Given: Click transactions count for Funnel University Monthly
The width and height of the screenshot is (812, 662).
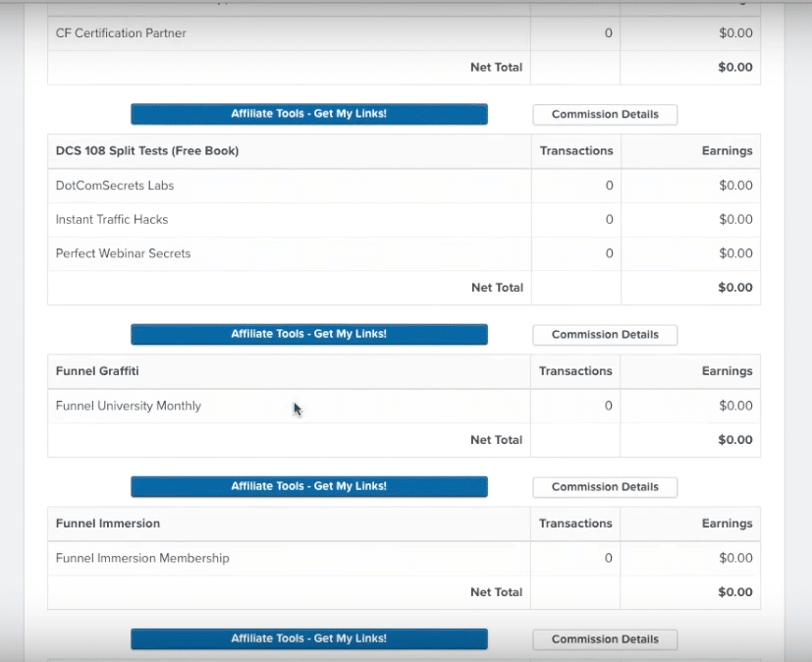Looking at the screenshot, I should (609, 406).
